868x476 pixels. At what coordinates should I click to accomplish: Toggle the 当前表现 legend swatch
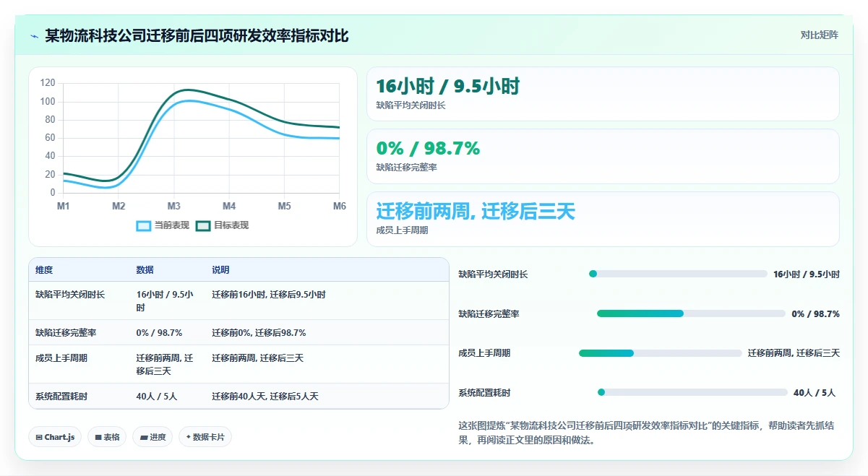coord(144,225)
